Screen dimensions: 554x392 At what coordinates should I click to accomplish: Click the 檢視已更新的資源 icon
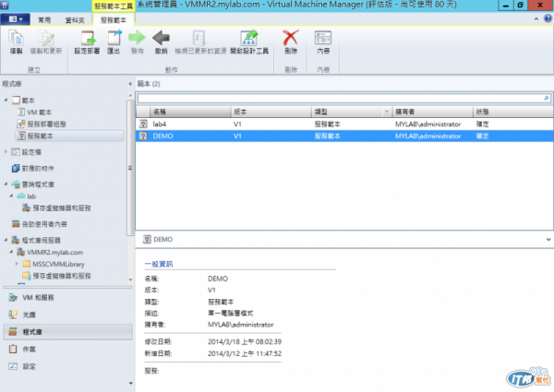click(199, 38)
